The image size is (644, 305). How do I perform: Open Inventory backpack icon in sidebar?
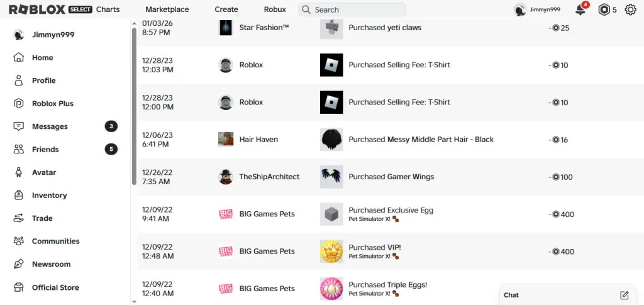point(18,196)
